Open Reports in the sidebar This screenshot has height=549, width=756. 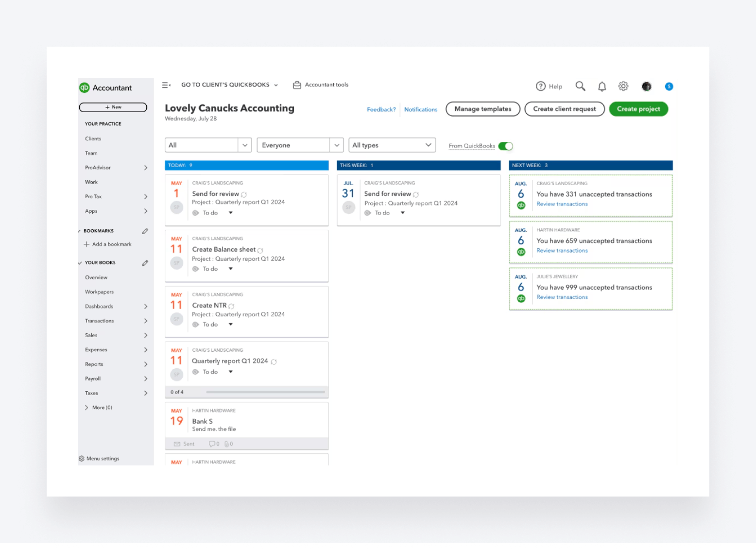click(x=94, y=364)
